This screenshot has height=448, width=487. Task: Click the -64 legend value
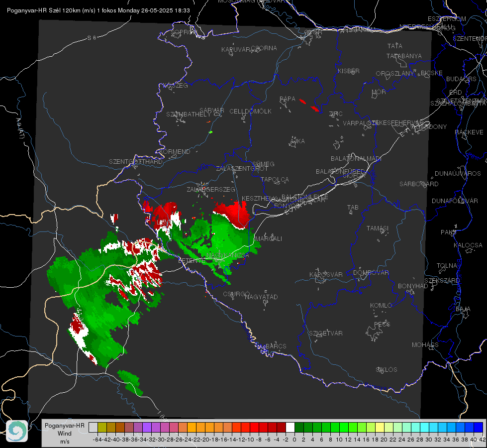[97, 440]
